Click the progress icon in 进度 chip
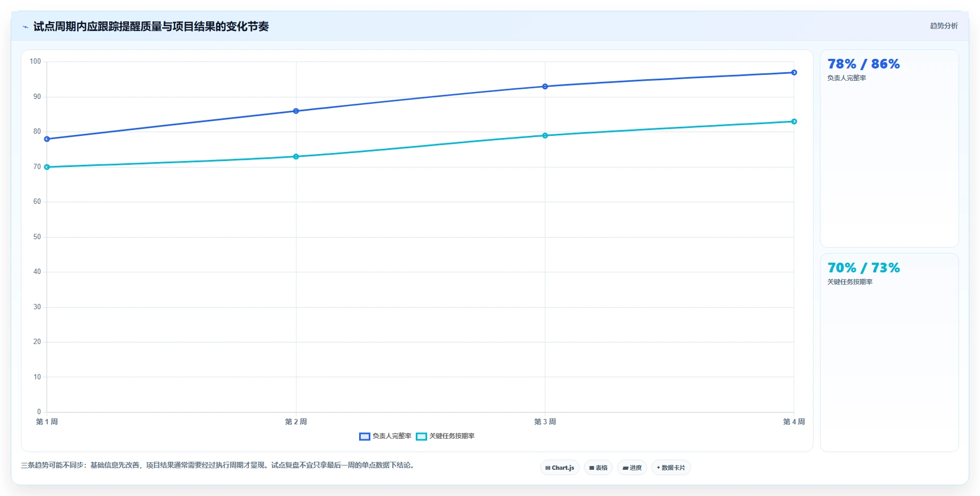 (625, 468)
